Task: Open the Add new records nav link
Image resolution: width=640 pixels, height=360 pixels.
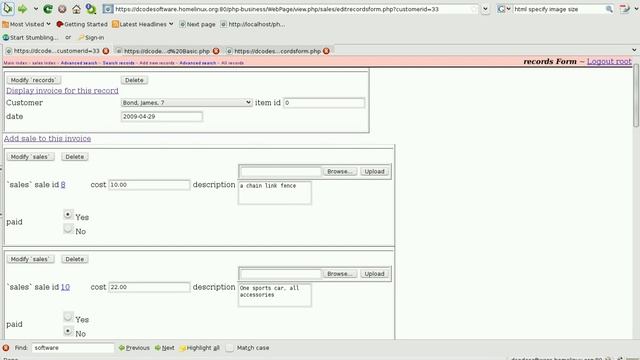Action: (157, 63)
